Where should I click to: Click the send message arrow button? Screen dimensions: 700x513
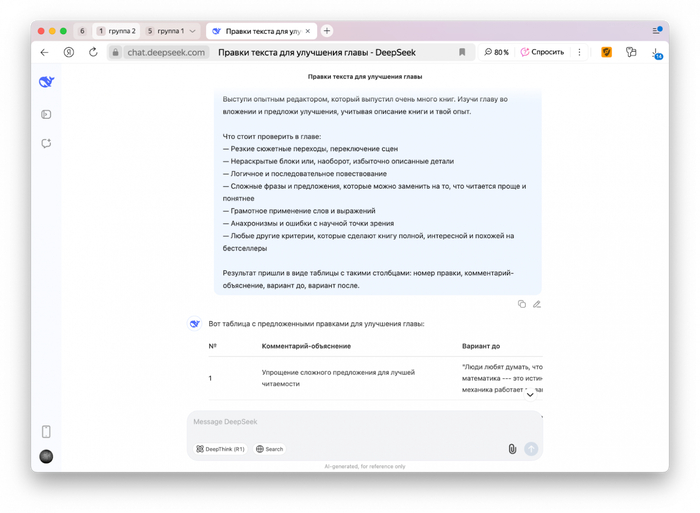tap(531, 449)
